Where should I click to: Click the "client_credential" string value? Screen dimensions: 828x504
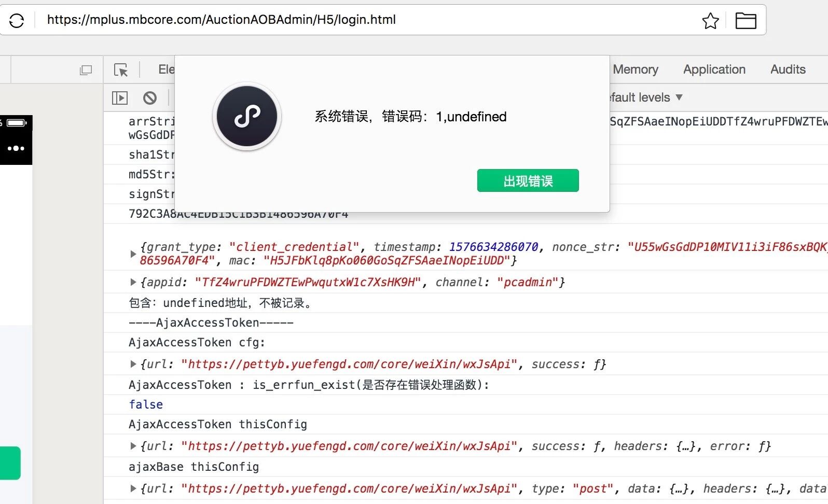pyautogui.click(x=294, y=247)
